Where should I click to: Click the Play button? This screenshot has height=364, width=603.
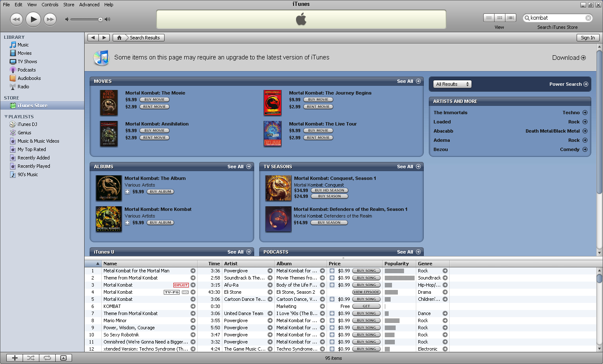(x=33, y=19)
